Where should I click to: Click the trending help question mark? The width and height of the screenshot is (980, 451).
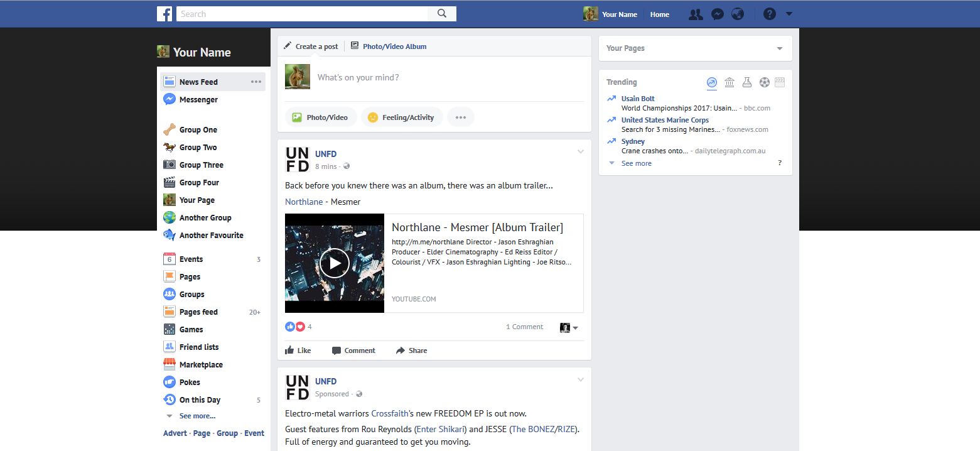pyautogui.click(x=780, y=163)
